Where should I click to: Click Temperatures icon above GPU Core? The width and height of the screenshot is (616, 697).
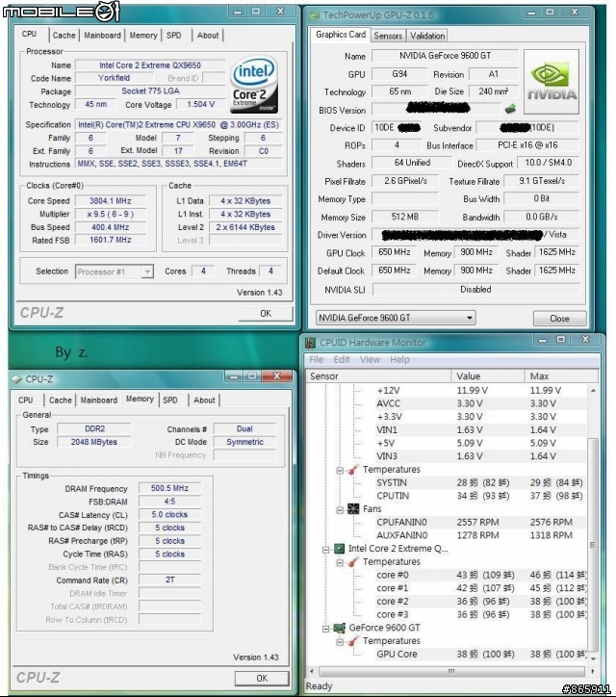pyautogui.click(x=353, y=641)
